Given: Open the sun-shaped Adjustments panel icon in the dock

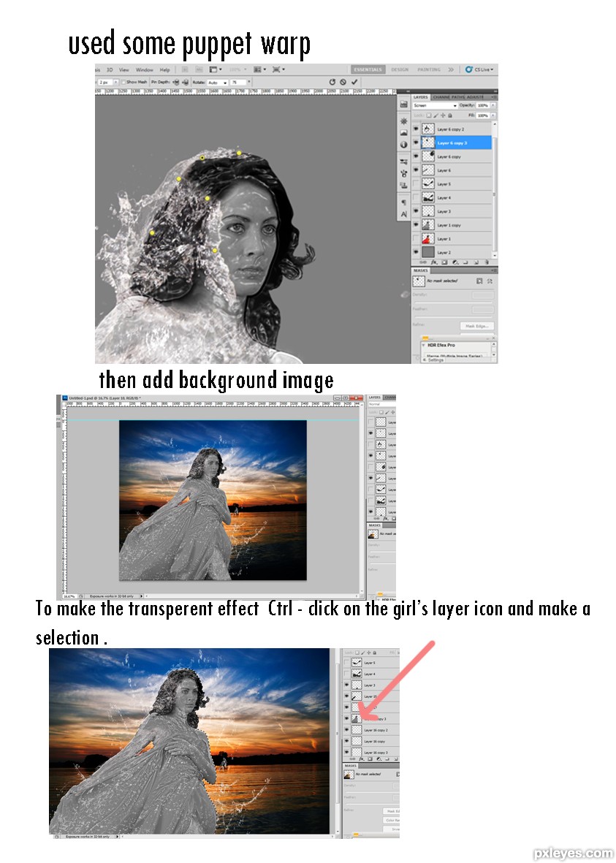Looking at the screenshot, I should coord(403,121).
